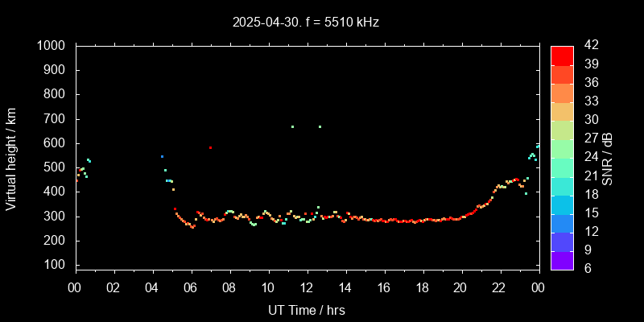The width and height of the screenshot is (644, 322).
Task: Select the blue 12–15 dB colorbar band
Action: pos(562,223)
